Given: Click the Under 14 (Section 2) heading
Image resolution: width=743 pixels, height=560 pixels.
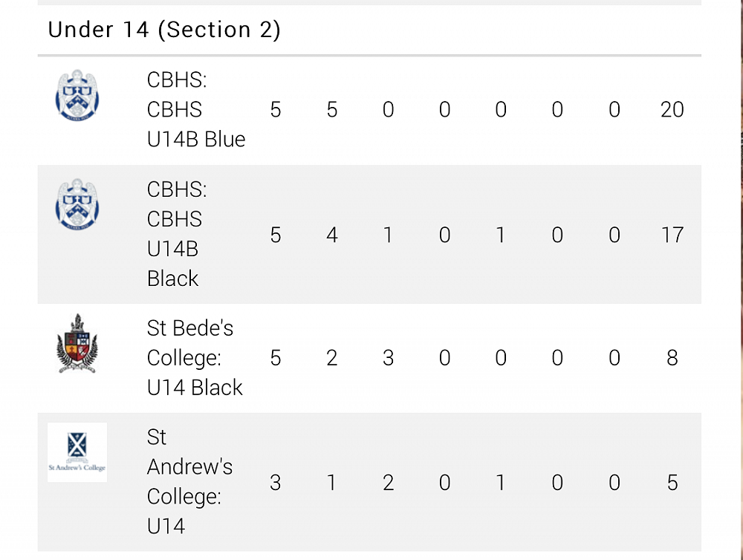Looking at the screenshot, I should [164, 30].
